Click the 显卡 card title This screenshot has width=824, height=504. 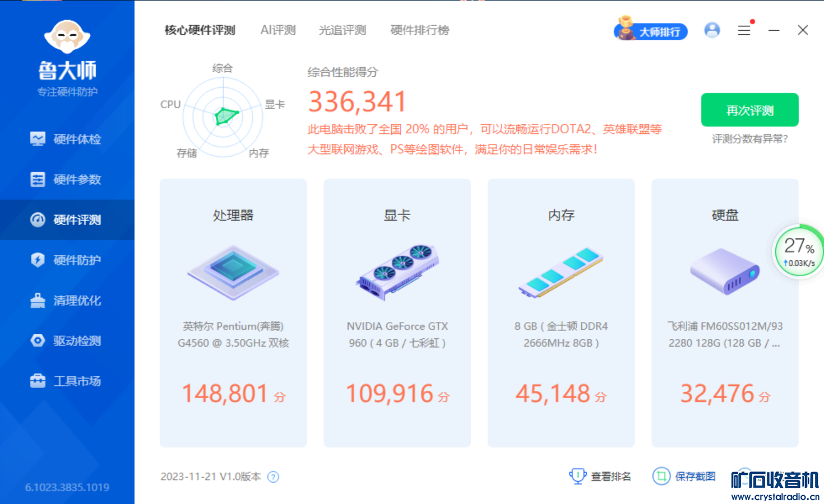click(x=397, y=215)
